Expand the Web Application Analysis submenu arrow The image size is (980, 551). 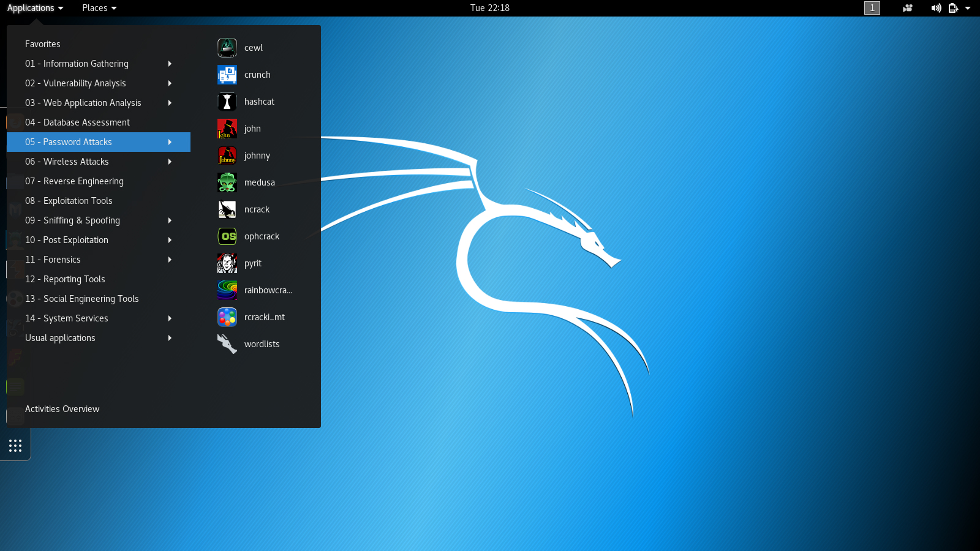(170, 103)
